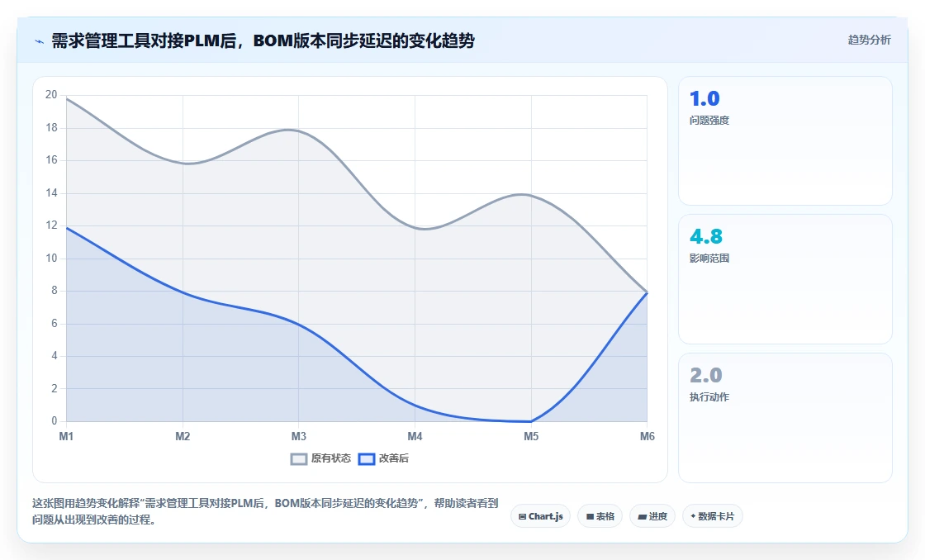Select the 4.8 影响范围 value
The width and height of the screenshot is (925, 560).
[x=706, y=236]
